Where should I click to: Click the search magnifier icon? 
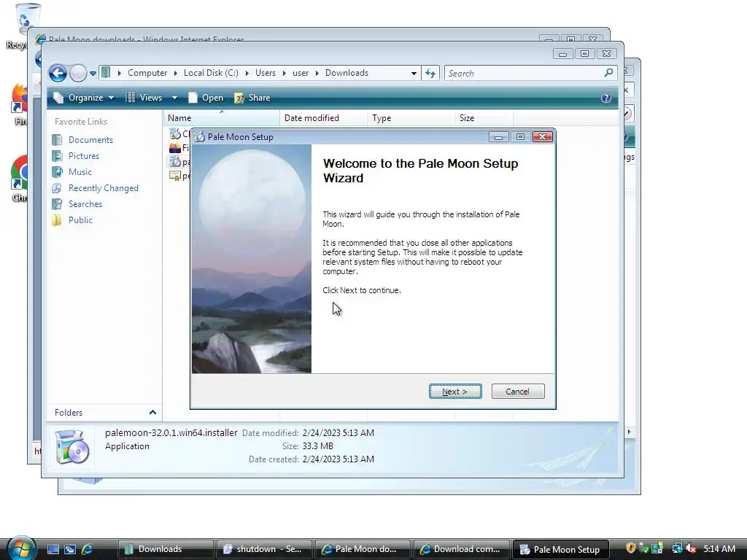[608, 73]
